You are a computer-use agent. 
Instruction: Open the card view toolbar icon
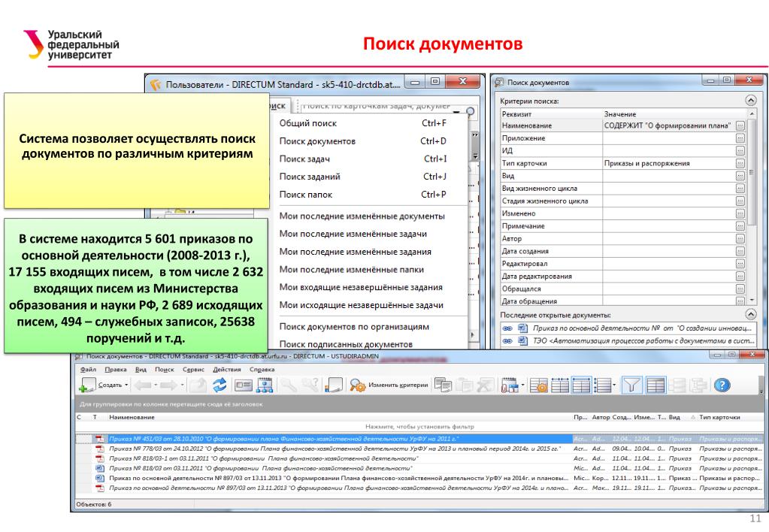(243, 385)
